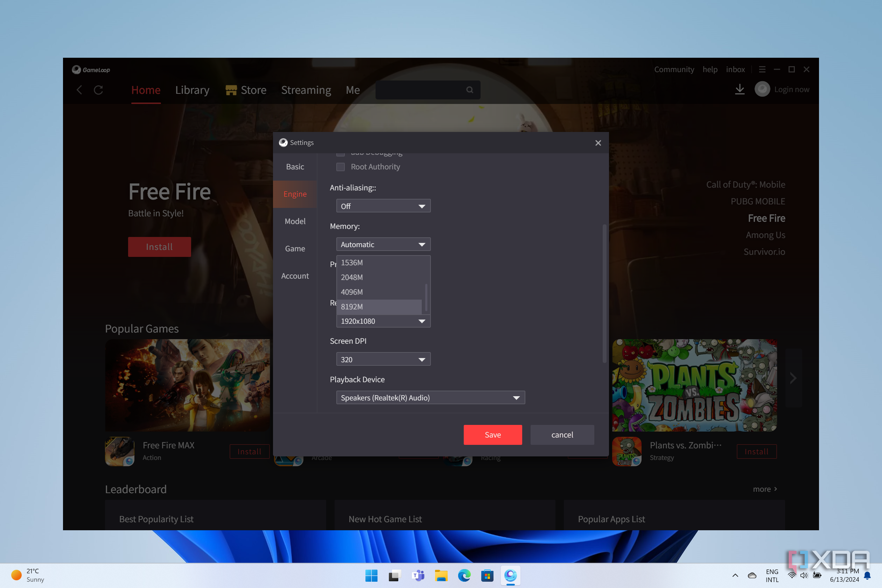882x588 pixels.
Task: Open Plants vs. Zombies banner thumbnail
Action: click(x=694, y=385)
